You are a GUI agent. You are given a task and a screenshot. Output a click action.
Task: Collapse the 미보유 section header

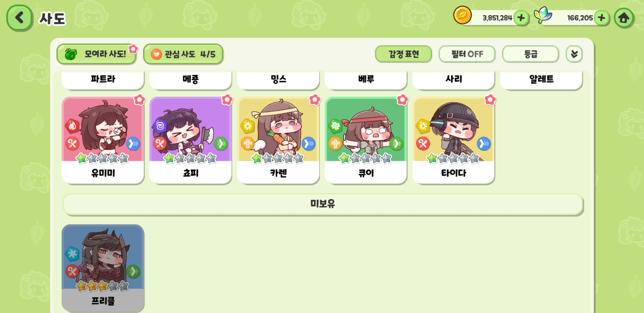(323, 204)
